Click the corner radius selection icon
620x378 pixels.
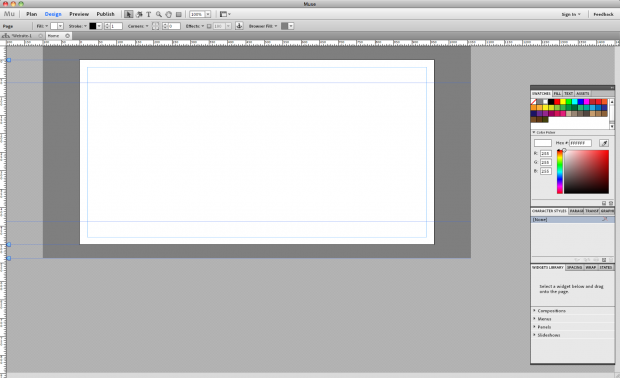tap(155, 26)
